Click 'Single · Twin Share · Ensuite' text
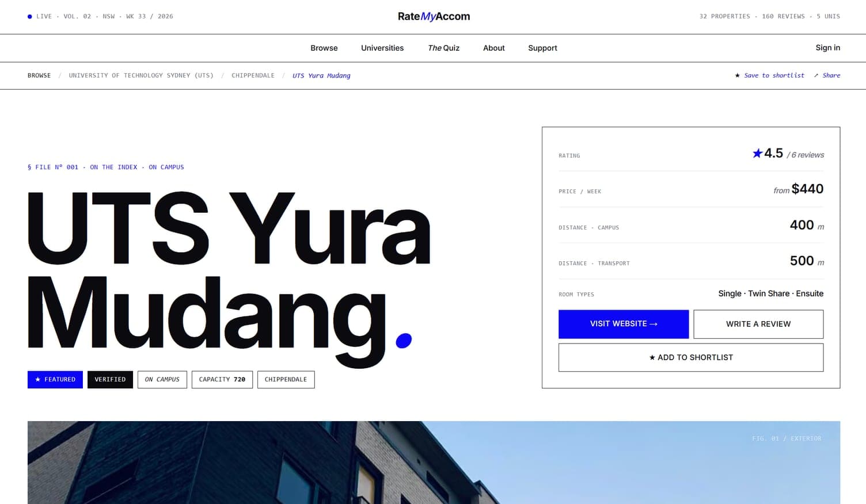This screenshot has width=866, height=504. [x=770, y=293]
